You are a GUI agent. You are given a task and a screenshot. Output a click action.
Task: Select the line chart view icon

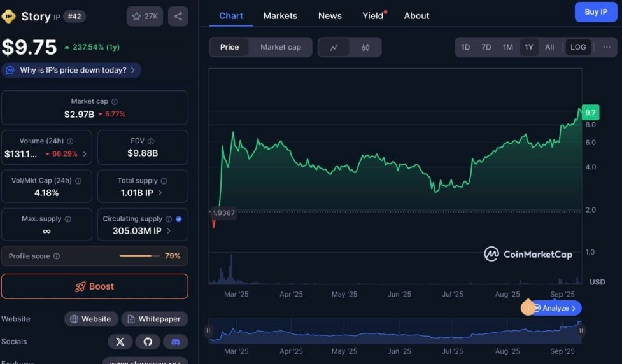[x=334, y=47]
